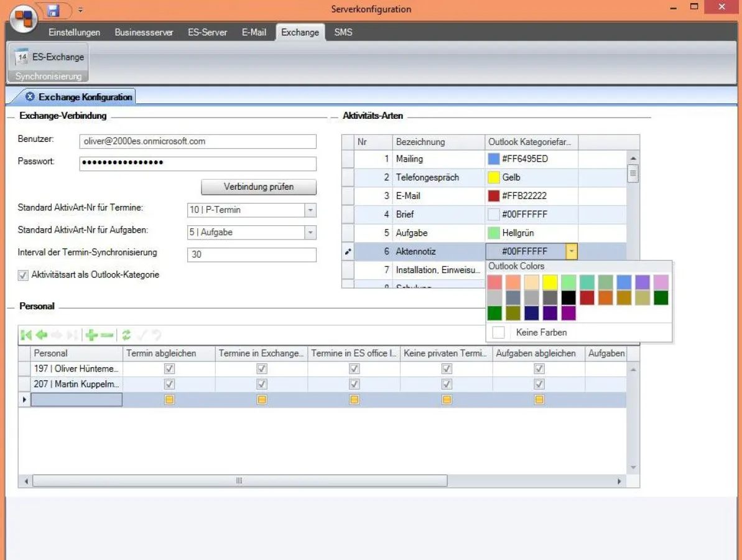Click the save floppy disk icon
Screen dimensions: 742x560
(53, 10)
